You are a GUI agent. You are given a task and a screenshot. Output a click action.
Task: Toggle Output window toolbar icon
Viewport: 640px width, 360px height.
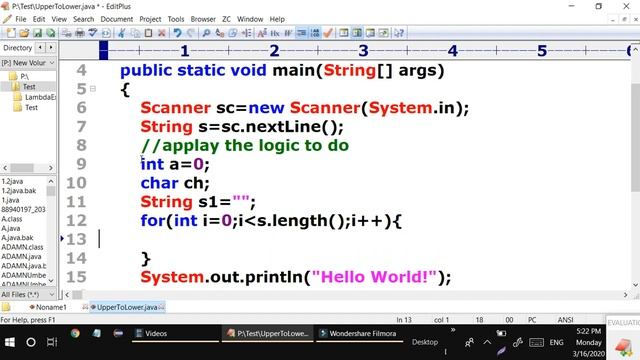pyautogui.click(x=370, y=33)
